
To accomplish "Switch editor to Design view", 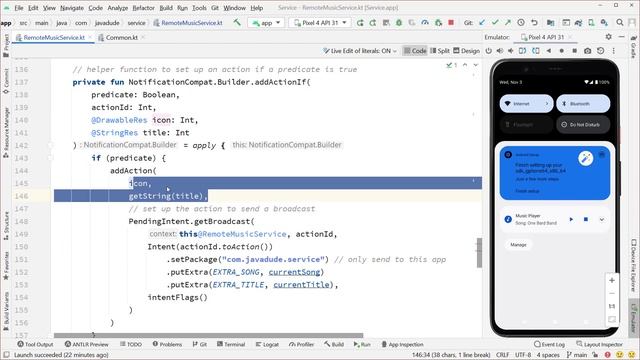I will (x=467, y=51).
